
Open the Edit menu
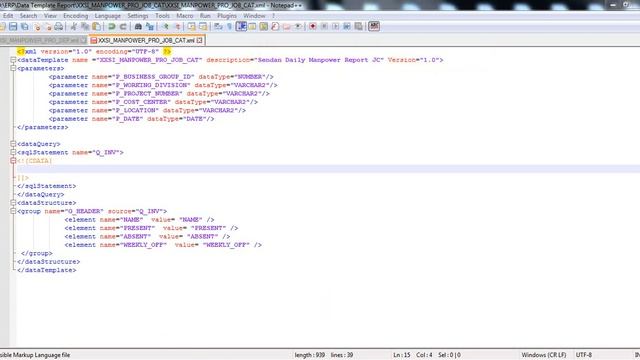tap(8, 16)
